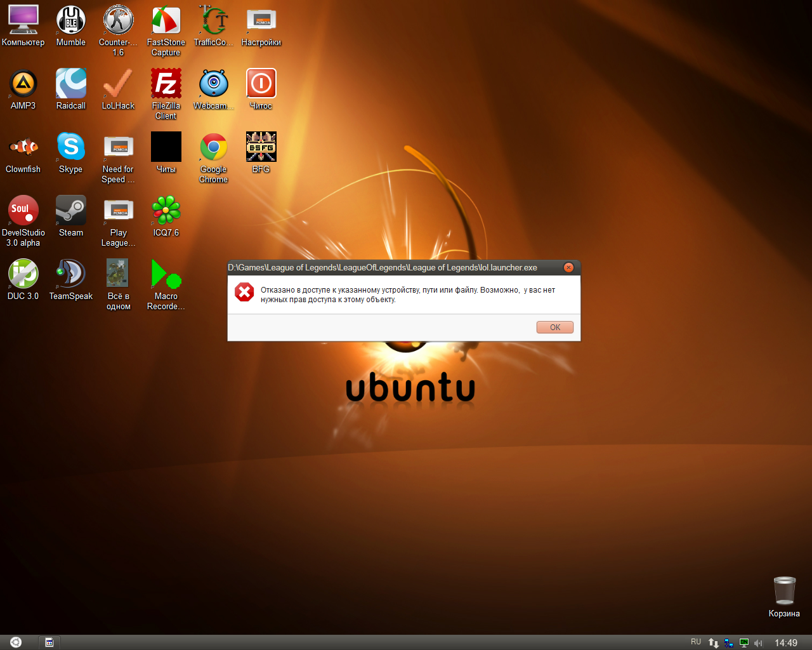Open the volume speaker tray icon
This screenshot has width=812, height=650.
point(758,643)
